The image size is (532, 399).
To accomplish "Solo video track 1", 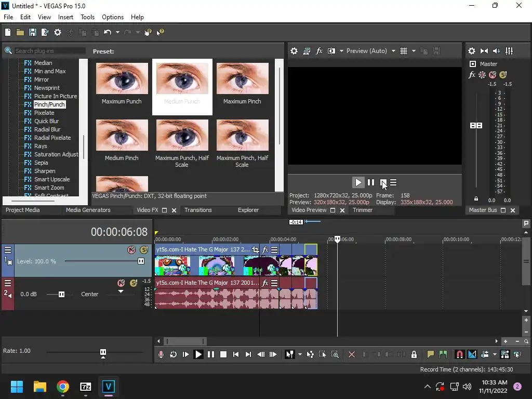I will (x=144, y=250).
